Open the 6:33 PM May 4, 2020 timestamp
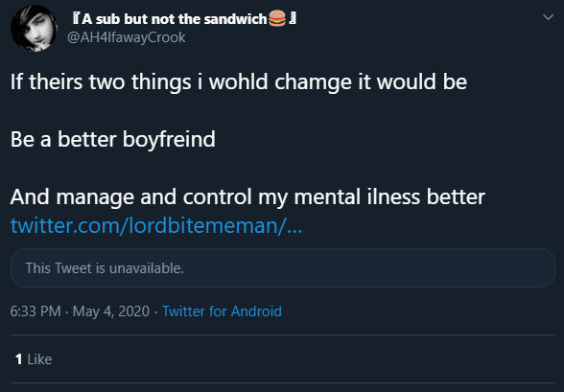The width and height of the screenshot is (564, 392). (x=80, y=311)
